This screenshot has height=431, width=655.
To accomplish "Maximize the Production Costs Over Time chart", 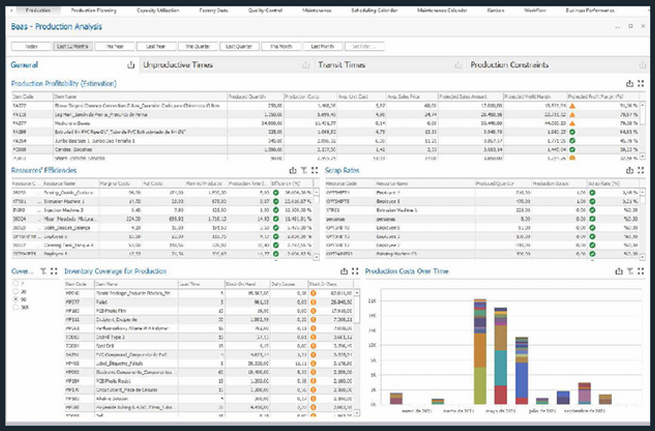I will tap(640, 271).
